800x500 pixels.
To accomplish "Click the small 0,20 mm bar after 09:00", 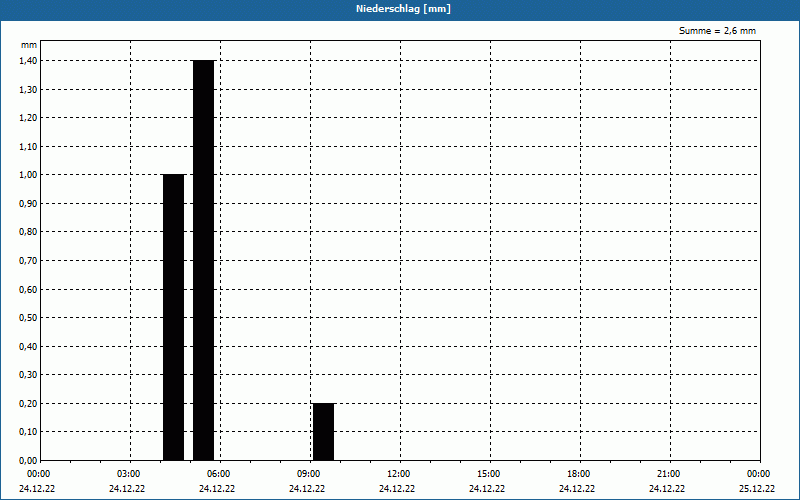I will [323, 432].
